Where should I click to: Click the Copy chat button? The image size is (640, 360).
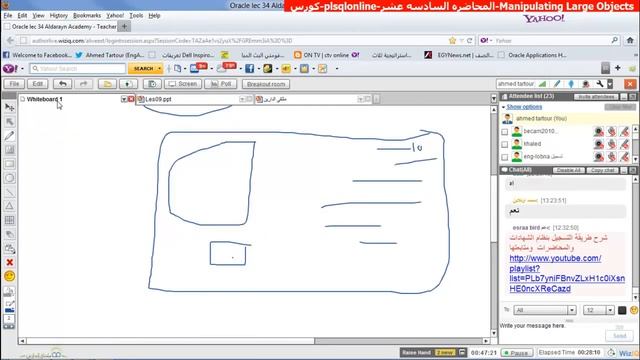603,170
